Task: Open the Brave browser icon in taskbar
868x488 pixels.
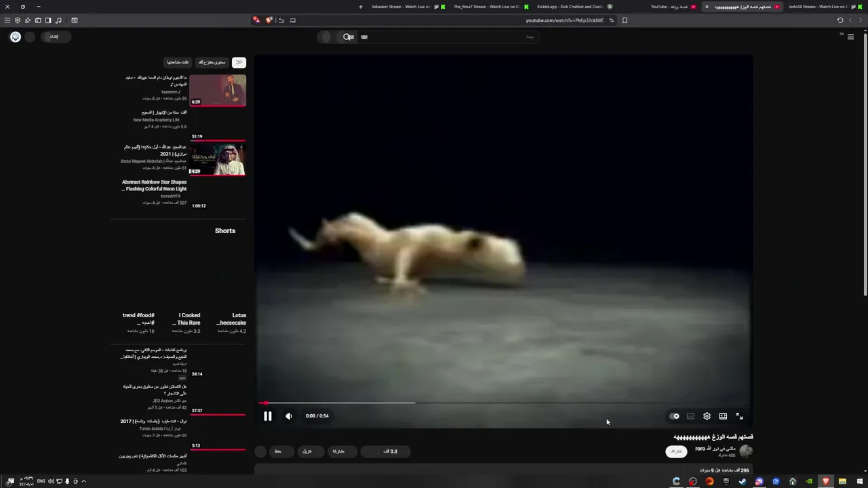Action: pyautogui.click(x=825, y=481)
